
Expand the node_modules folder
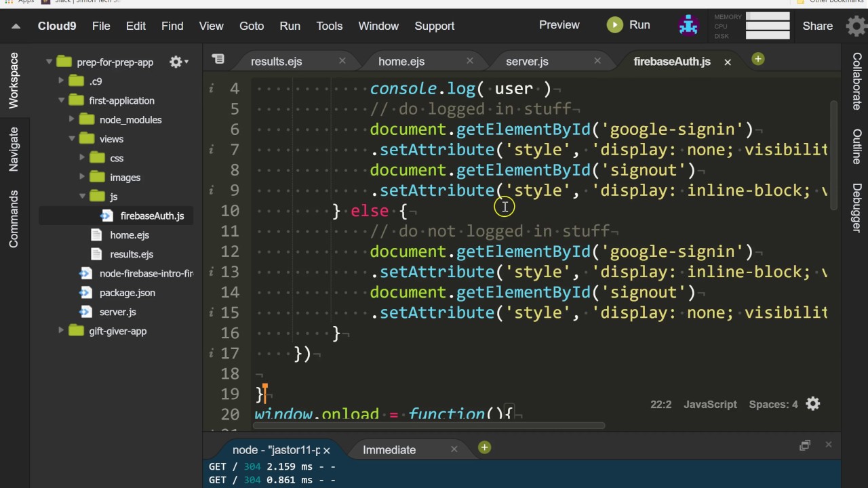pos(72,119)
